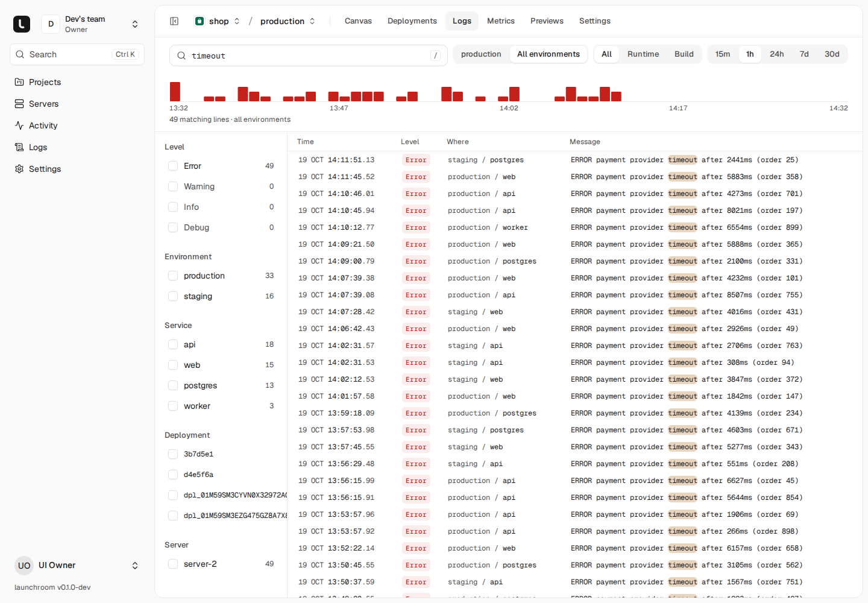Screen dimensions: 868x603
Task: Enable the production environment filter checkbox
Action: (173, 276)
